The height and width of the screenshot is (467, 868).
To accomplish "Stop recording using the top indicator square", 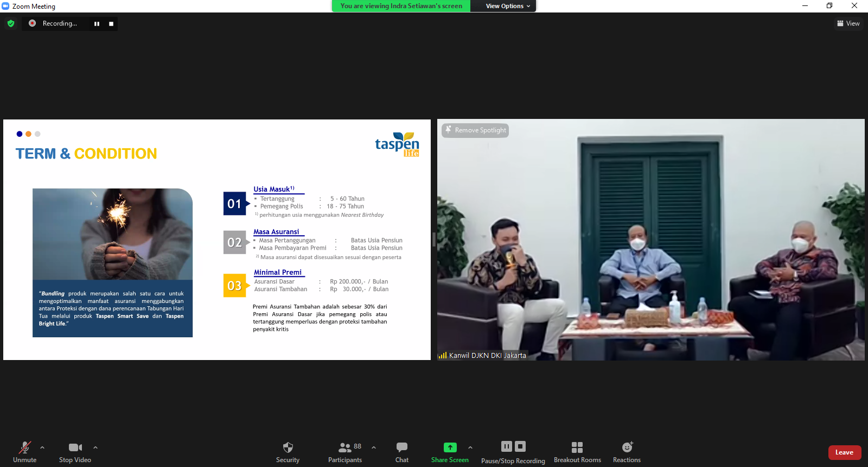I will click(x=111, y=24).
